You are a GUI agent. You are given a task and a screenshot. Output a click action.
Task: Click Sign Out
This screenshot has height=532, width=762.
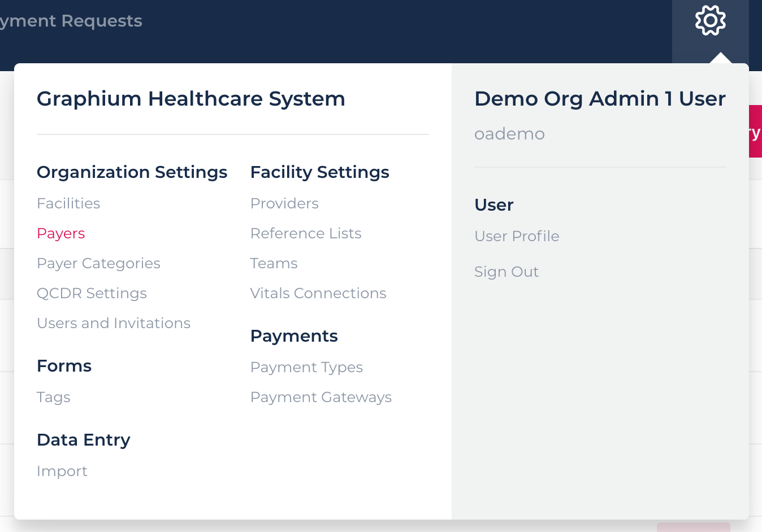(x=506, y=272)
